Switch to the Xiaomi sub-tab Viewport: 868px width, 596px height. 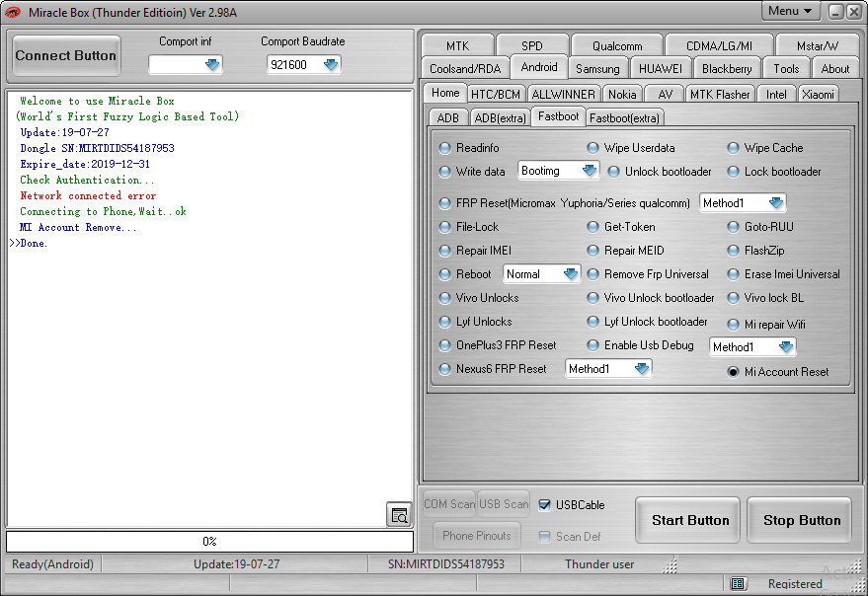[x=818, y=94]
